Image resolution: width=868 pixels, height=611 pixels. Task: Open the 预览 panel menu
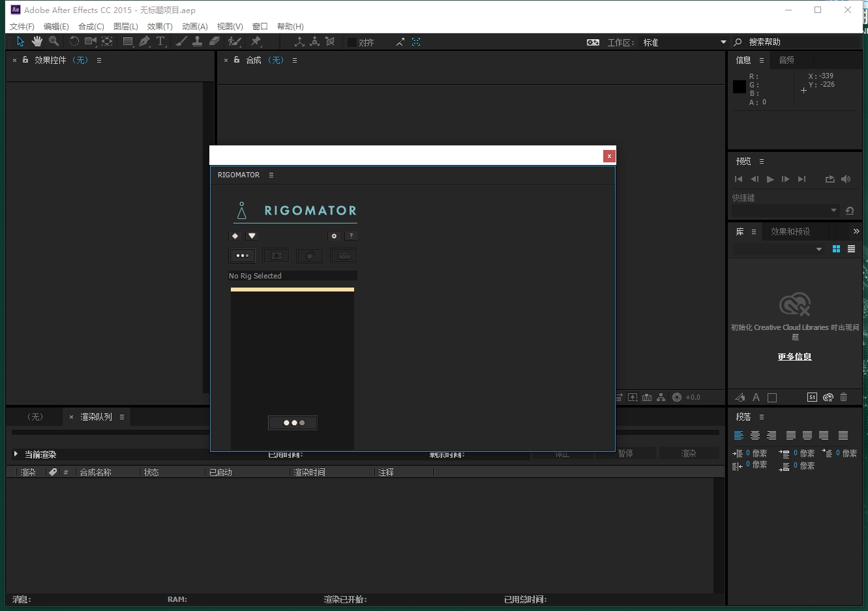tap(761, 161)
